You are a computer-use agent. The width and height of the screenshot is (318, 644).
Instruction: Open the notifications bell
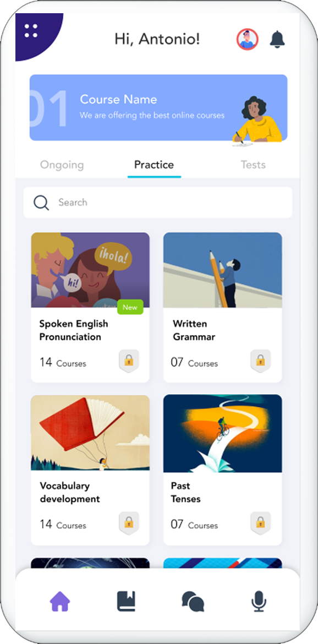click(x=277, y=40)
